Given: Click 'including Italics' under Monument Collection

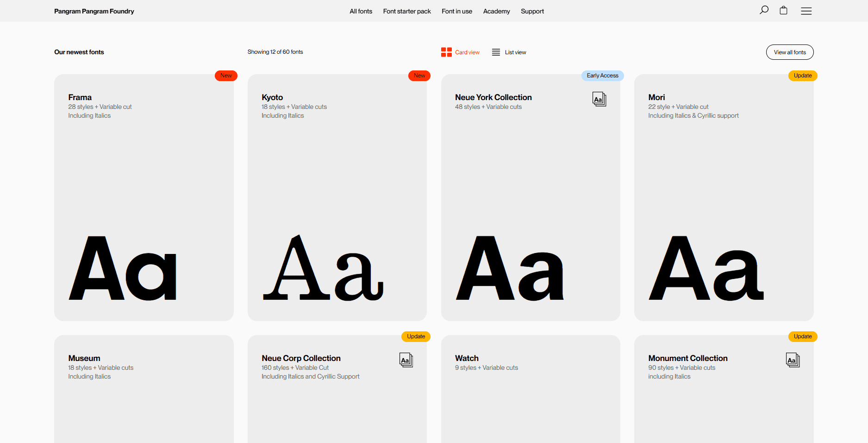Looking at the screenshot, I should click(x=669, y=376).
